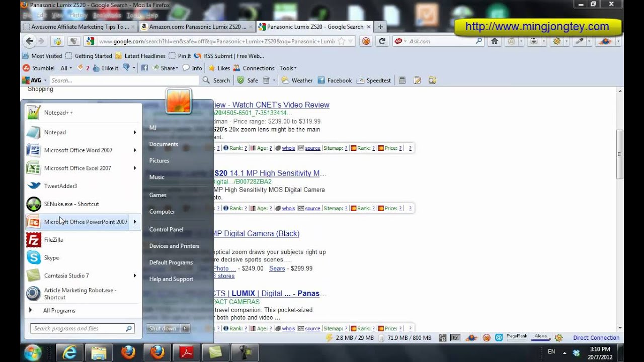Click Dropbox icon in system tray
This screenshot has width=644, height=362.
[x=576, y=352]
